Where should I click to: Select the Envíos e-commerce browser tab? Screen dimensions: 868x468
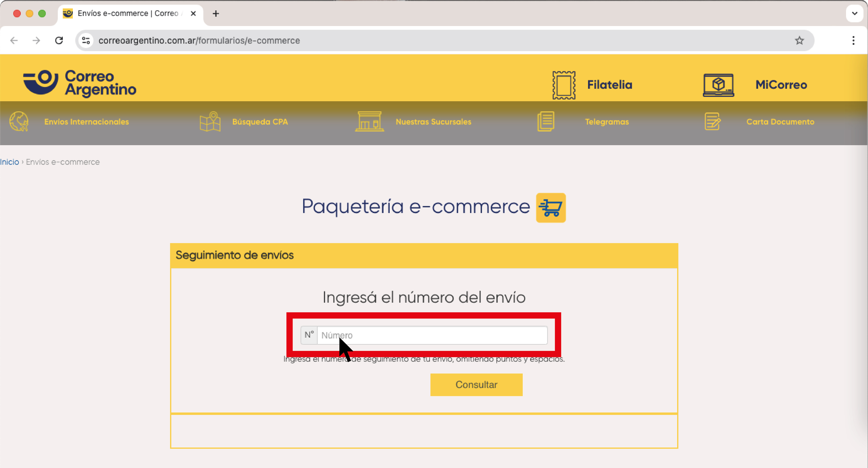click(x=130, y=14)
